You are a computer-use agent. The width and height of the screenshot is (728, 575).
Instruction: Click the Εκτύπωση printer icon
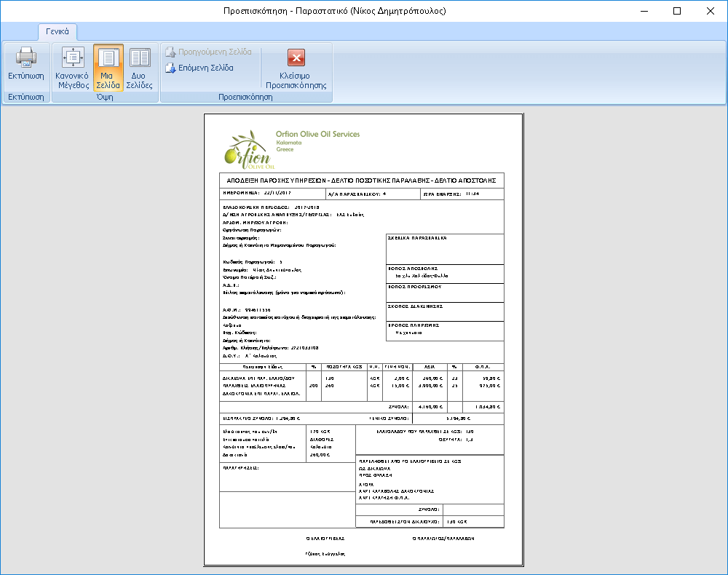coord(26,57)
